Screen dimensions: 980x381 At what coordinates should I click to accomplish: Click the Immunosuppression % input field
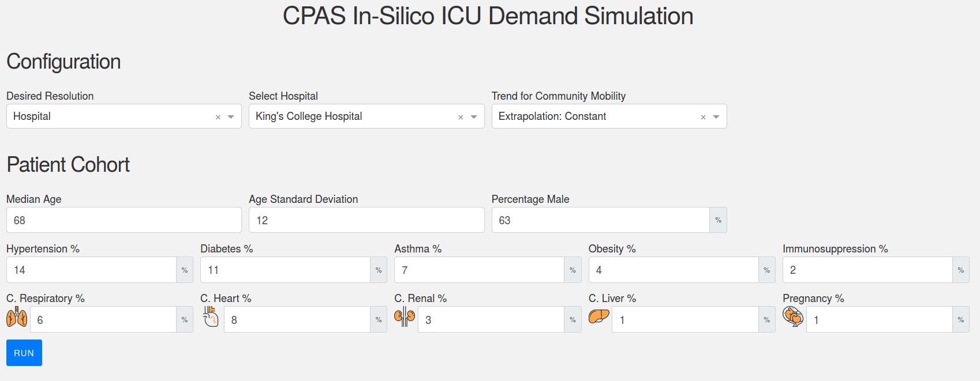click(867, 270)
